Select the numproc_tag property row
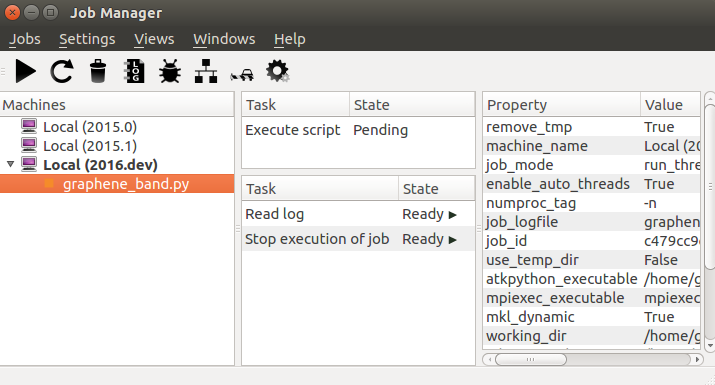Image resolution: width=715 pixels, height=385 pixels. [x=591, y=203]
